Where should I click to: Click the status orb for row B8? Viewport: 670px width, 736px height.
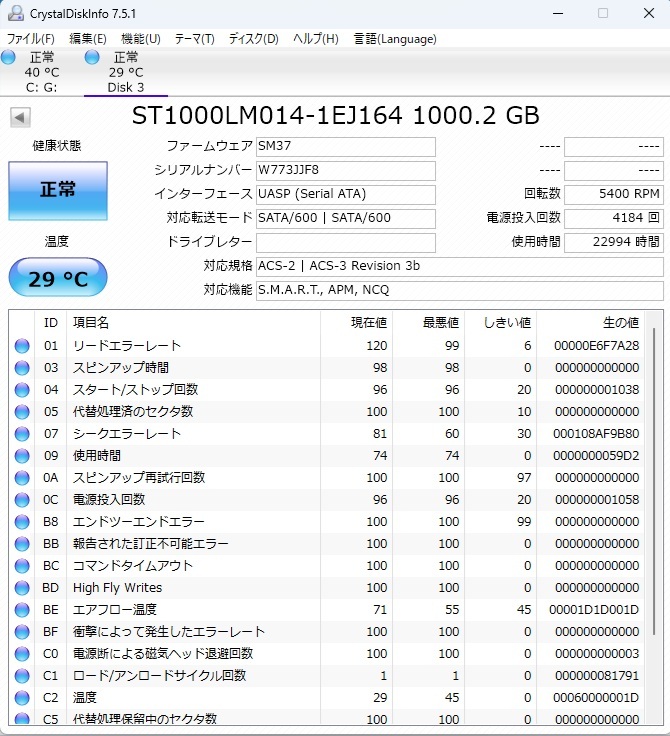pyautogui.click(x=22, y=522)
